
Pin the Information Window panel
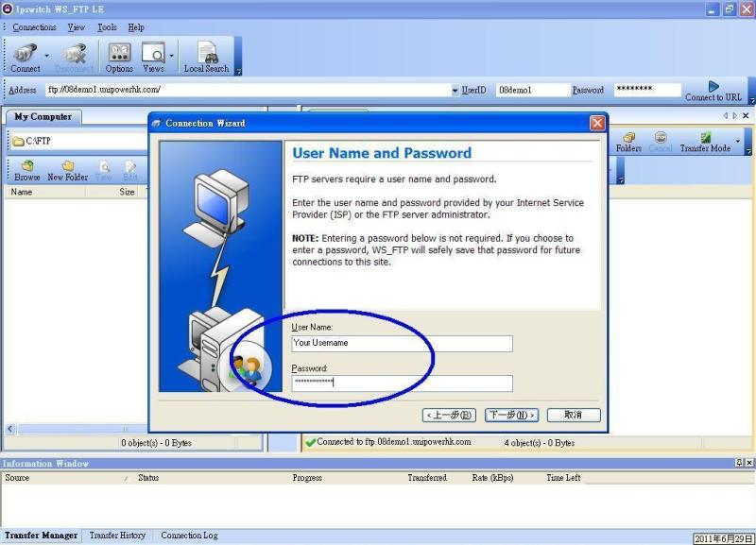[x=740, y=463]
